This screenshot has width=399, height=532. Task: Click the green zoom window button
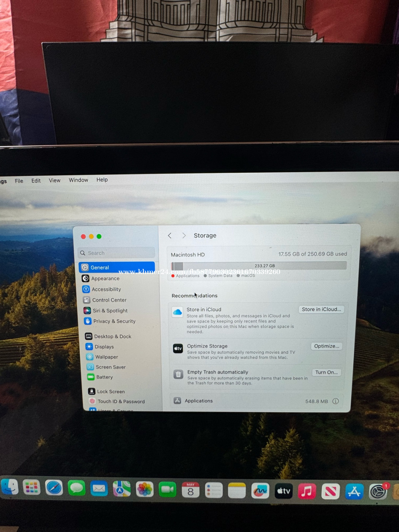pos(99,236)
